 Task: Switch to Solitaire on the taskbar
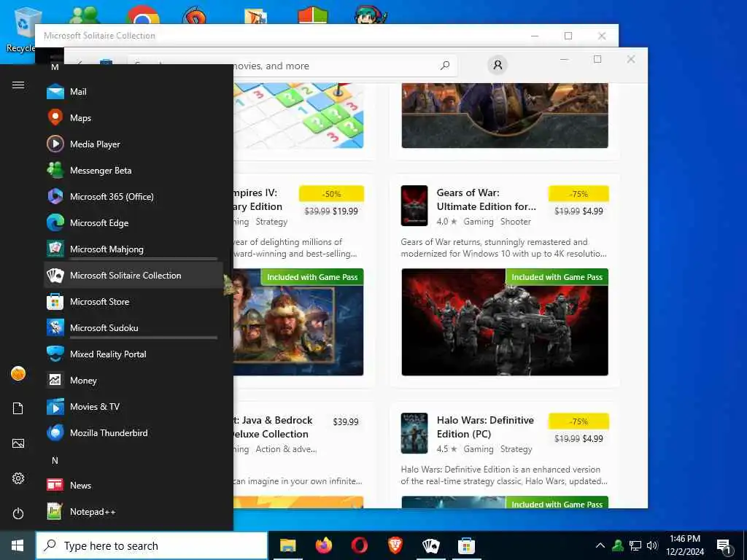430,545
